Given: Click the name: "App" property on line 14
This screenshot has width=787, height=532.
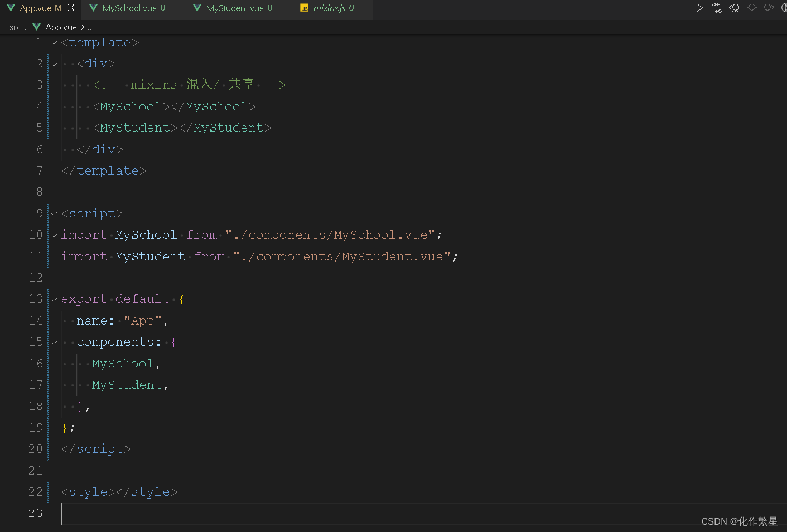Looking at the screenshot, I should [122, 321].
